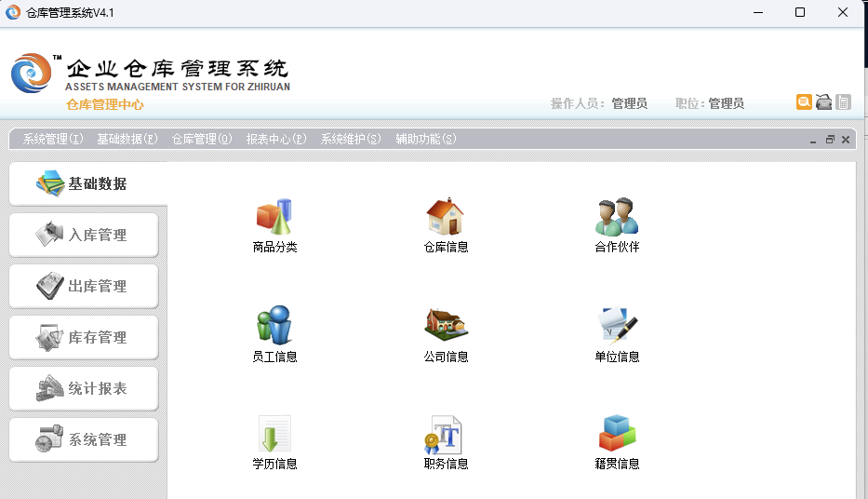Open the 学历信息 icon
Screen dimensions: 868x499
(x=274, y=434)
